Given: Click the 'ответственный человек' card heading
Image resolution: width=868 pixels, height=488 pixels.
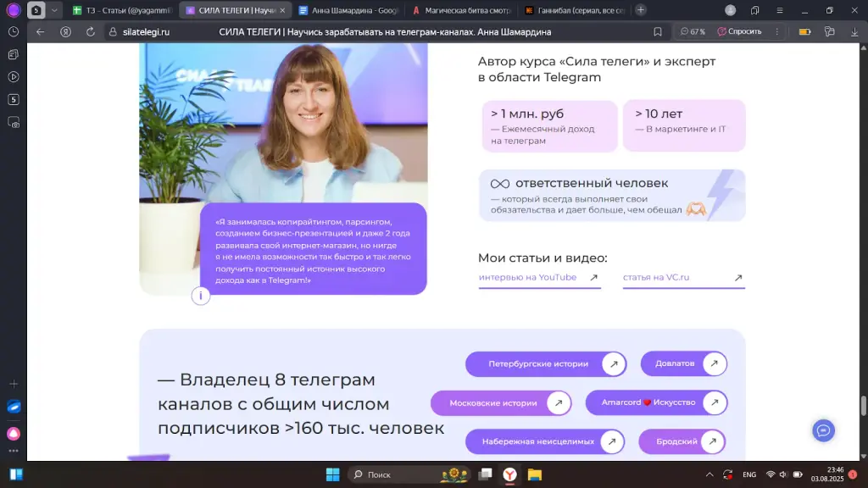Looking at the screenshot, I should coord(591,183).
